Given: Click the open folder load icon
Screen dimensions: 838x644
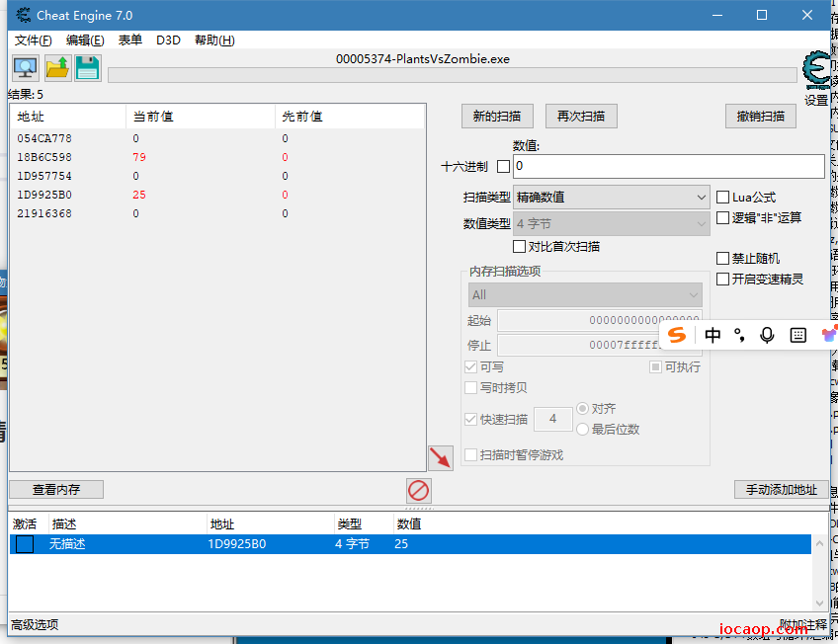Looking at the screenshot, I should tap(57, 68).
